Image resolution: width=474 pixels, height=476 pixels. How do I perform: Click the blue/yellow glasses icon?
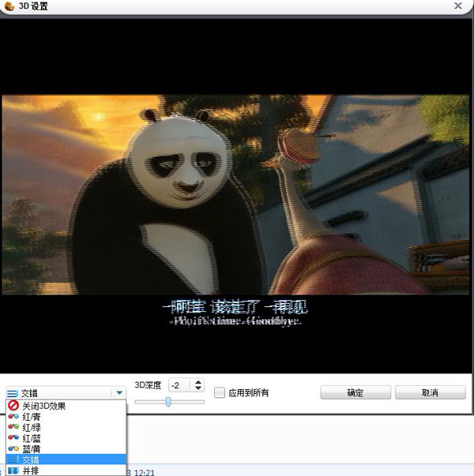tap(13, 448)
